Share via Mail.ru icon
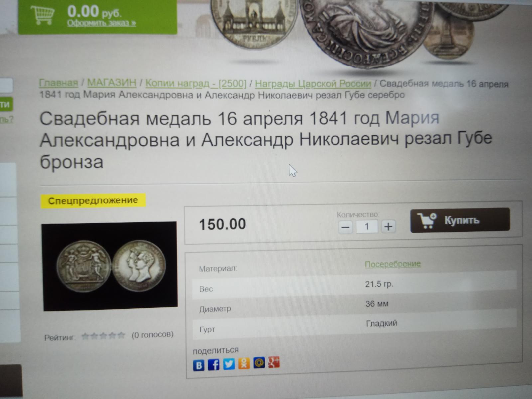 click(x=259, y=362)
